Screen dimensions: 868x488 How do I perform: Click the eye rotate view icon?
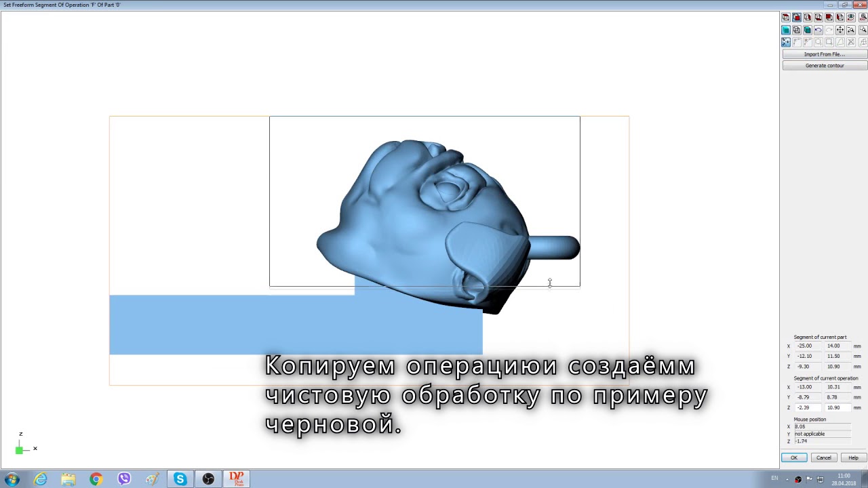click(851, 17)
